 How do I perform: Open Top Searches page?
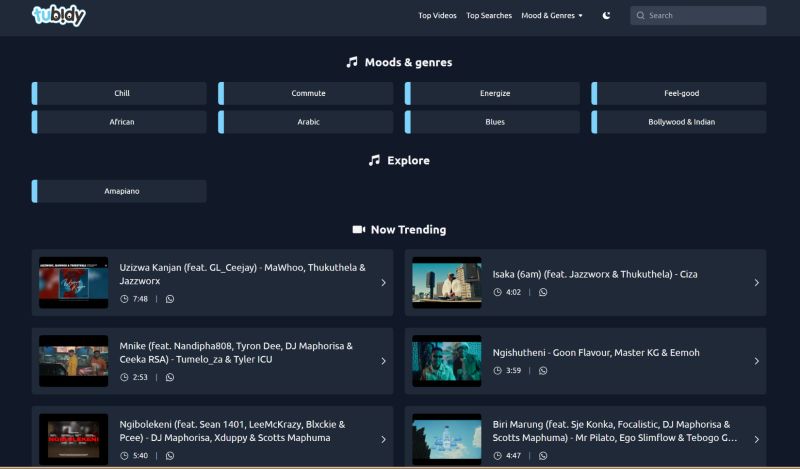click(489, 16)
